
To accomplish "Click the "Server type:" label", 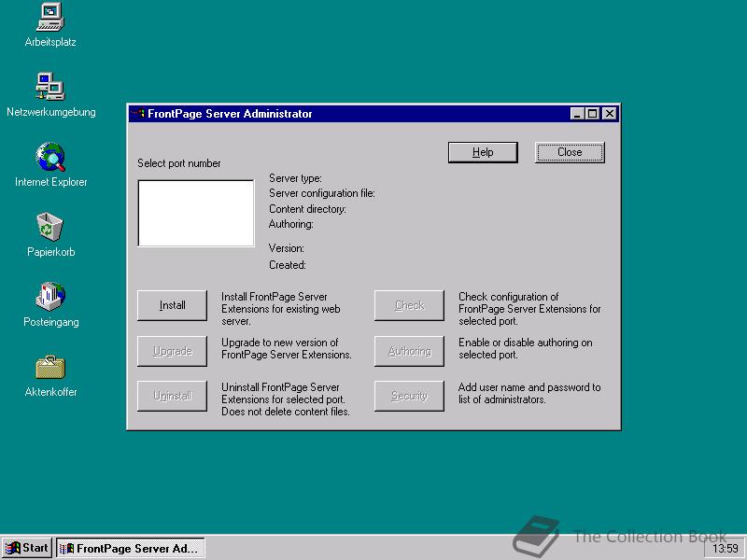I will [295, 178].
